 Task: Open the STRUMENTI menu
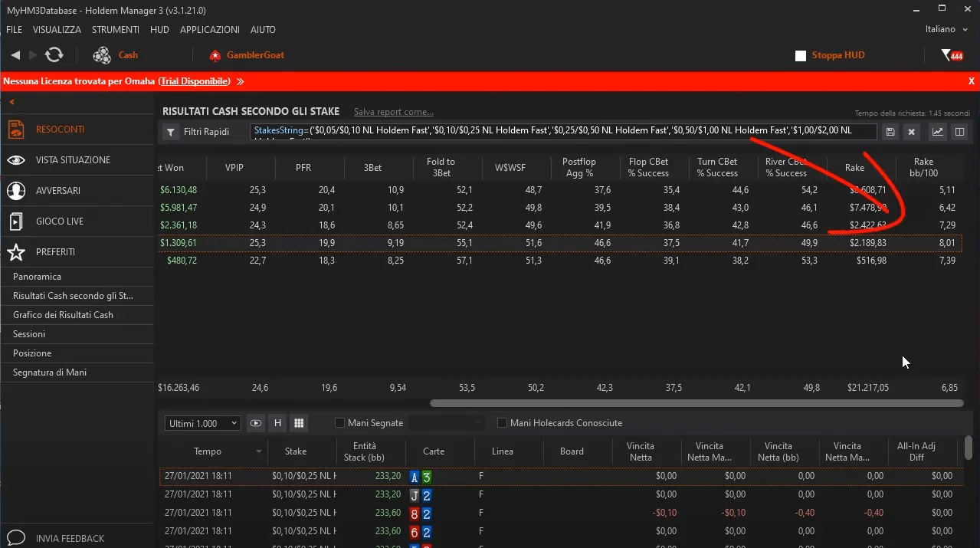(115, 30)
